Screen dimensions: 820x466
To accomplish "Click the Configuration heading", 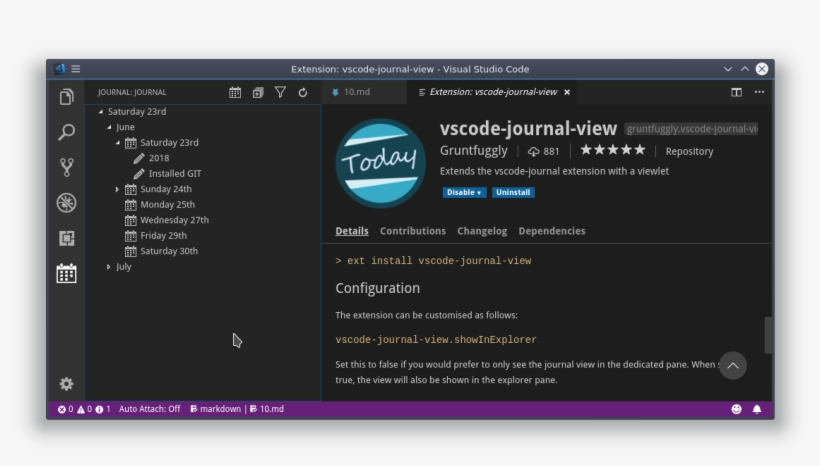I will 378,288.
